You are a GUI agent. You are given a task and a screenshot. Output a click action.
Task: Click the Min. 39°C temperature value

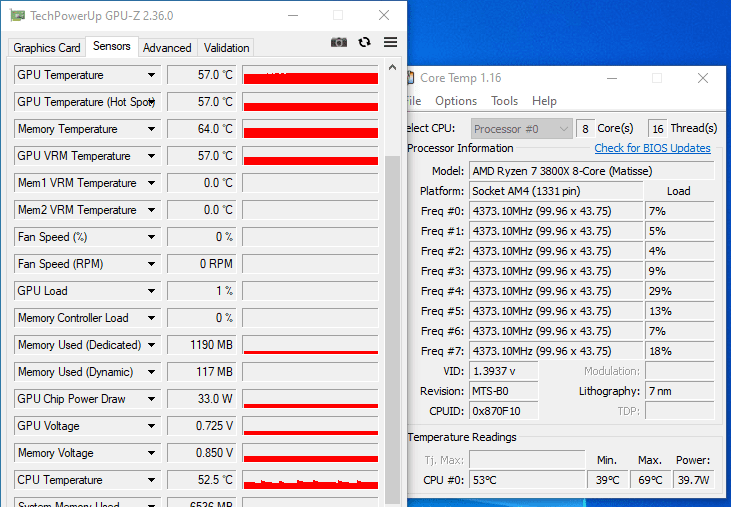607,480
